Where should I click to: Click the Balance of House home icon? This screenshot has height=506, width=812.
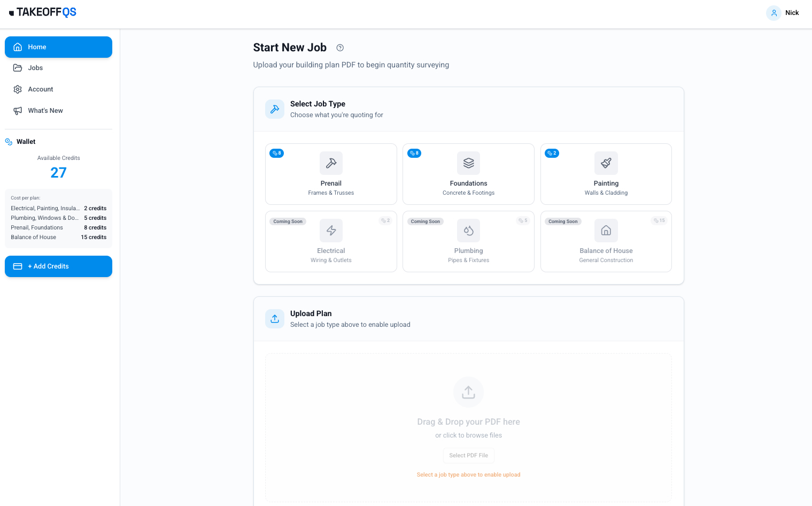(x=606, y=231)
